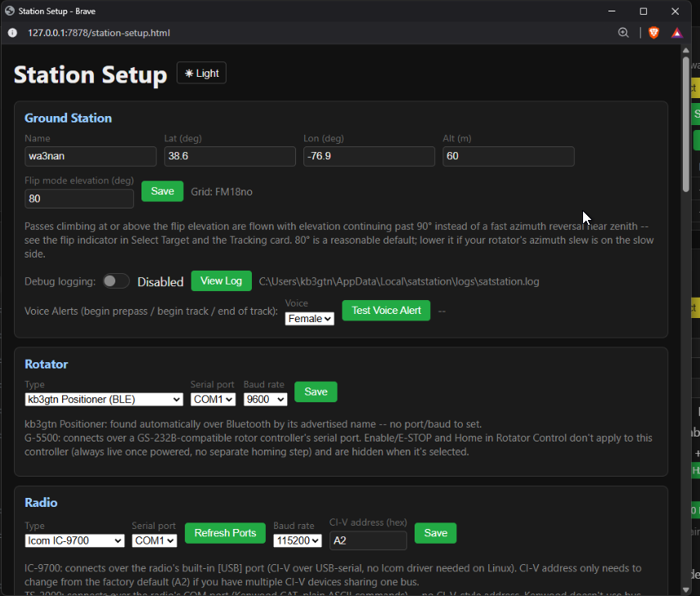Click the Lon (deg) input field

pos(369,156)
